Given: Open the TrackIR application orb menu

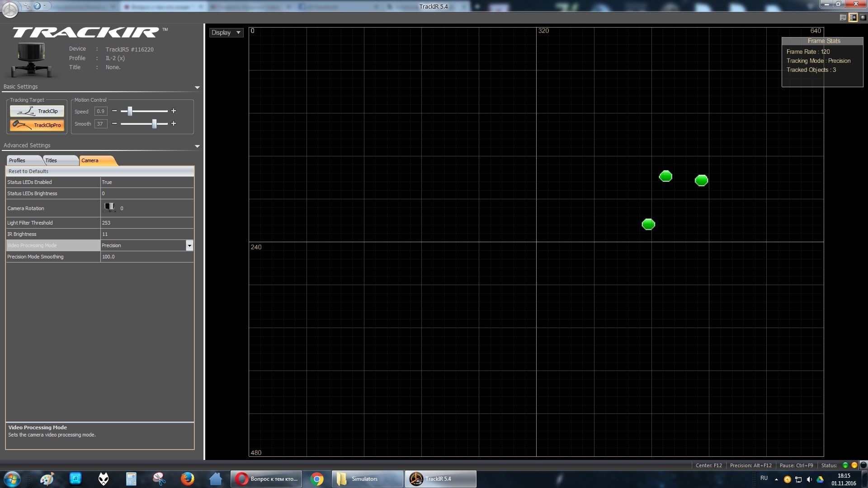Looking at the screenshot, I should [10, 9].
